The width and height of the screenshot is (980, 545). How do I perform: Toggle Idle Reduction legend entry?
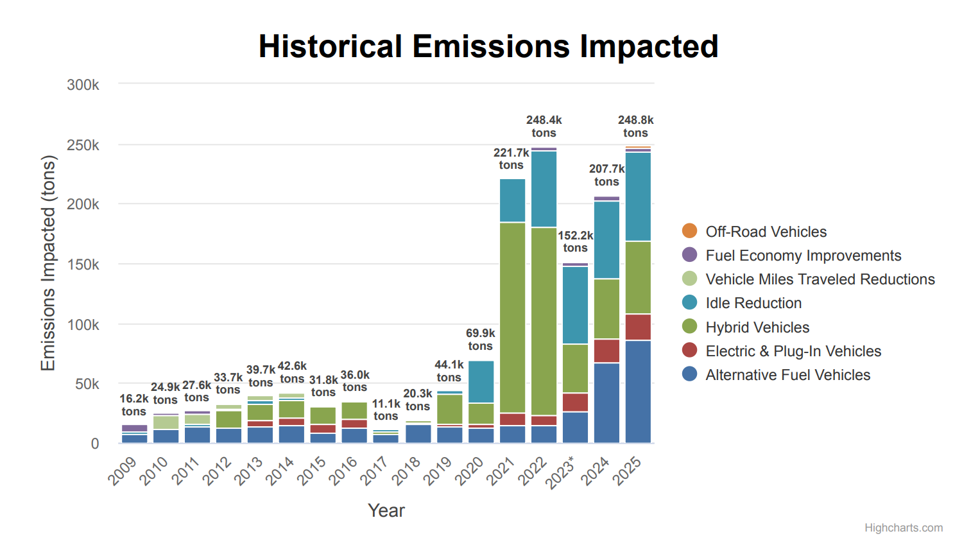[742, 303]
